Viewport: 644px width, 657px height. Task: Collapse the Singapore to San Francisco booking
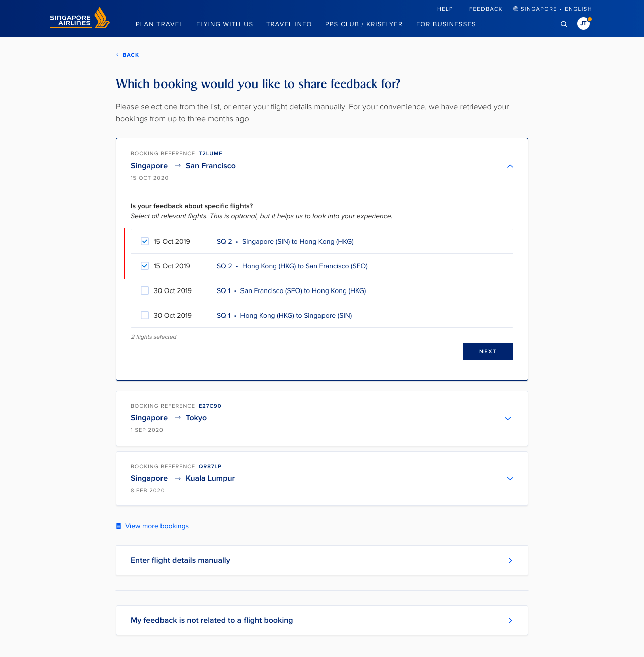510,166
